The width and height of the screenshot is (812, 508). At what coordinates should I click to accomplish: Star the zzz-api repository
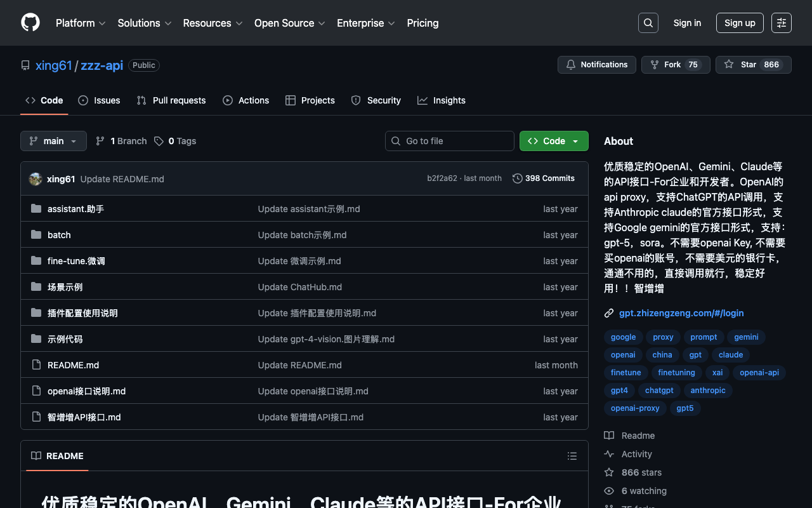pos(753,65)
